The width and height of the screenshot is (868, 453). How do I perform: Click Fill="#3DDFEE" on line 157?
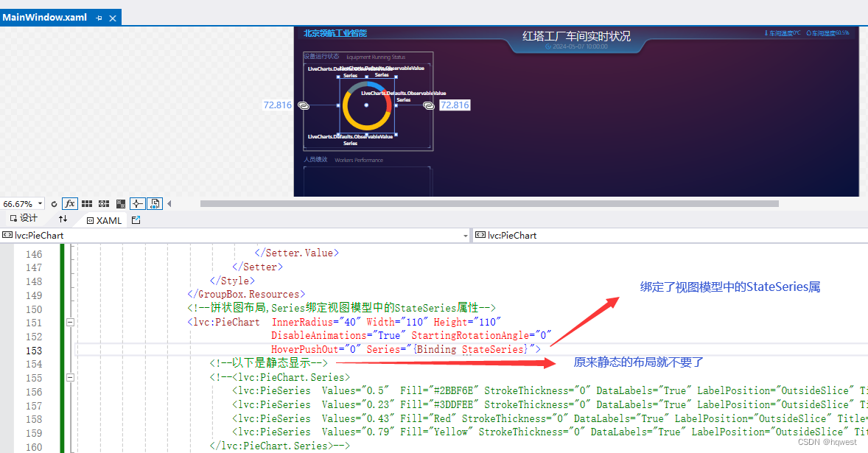pos(440,404)
